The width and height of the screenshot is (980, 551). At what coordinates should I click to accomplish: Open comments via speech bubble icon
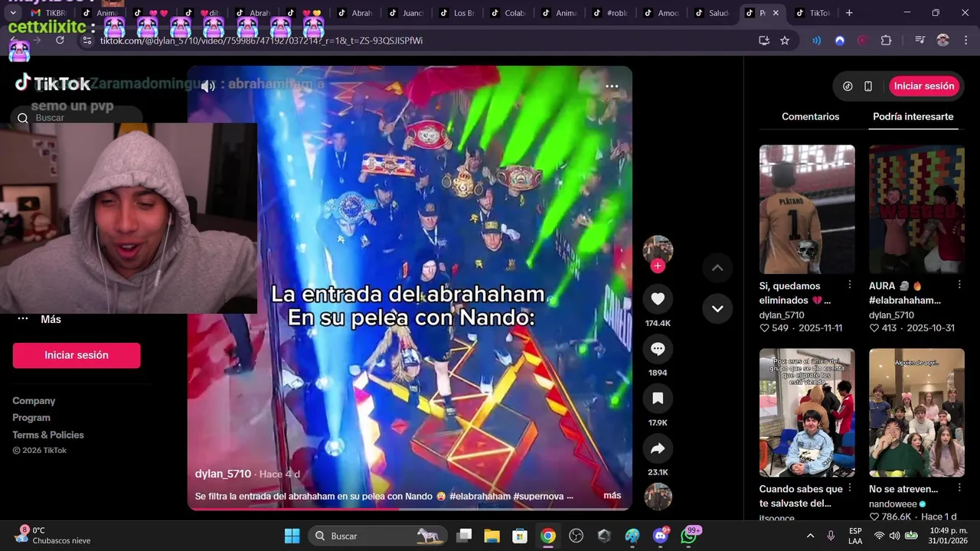(x=657, y=349)
